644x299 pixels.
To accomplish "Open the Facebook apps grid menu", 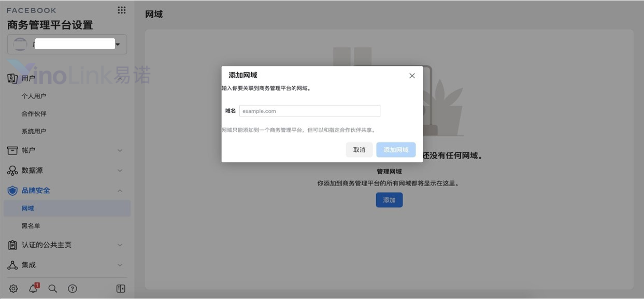I will [x=122, y=10].
